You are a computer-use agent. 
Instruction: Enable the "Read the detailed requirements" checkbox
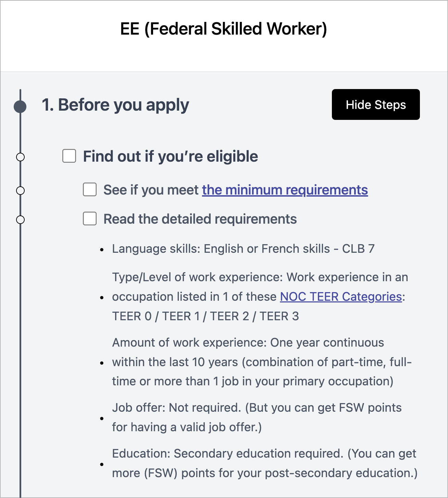coord(90,219)
